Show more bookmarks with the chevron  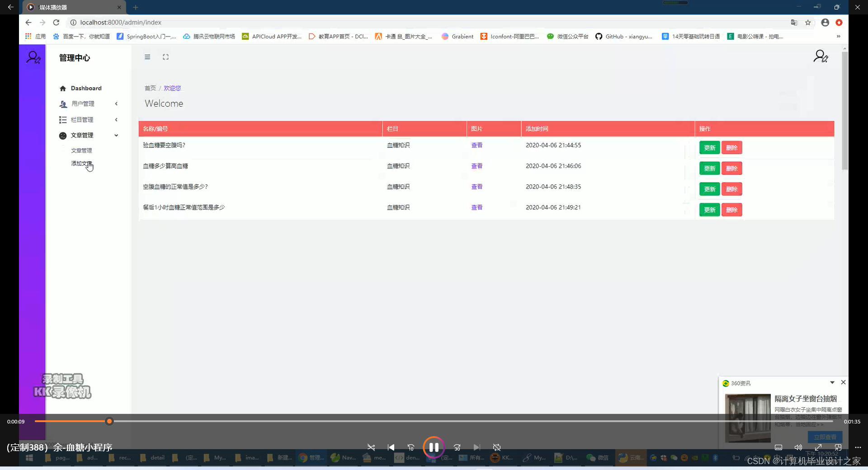click(x=839, y=36)
